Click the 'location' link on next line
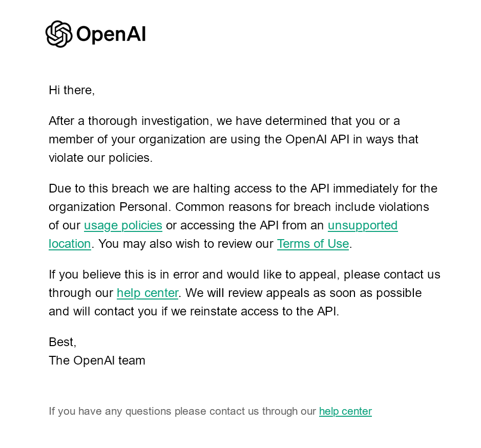This screenshot has height=448, width=481. [70, 244]
